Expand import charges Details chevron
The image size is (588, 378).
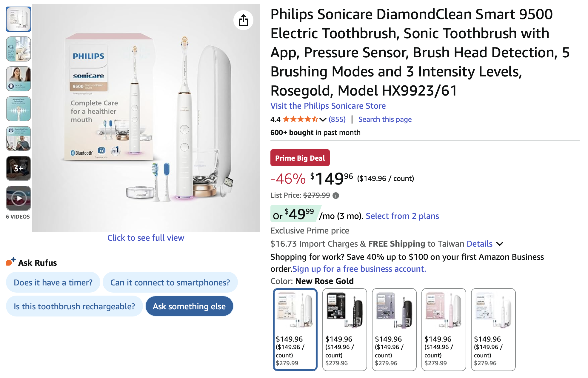coord(500,244)
